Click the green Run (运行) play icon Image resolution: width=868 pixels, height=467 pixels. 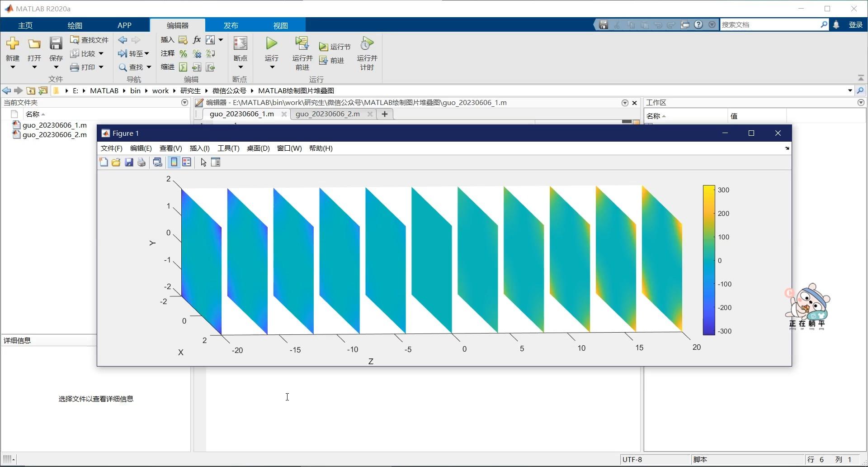click(x=272, y=43)
